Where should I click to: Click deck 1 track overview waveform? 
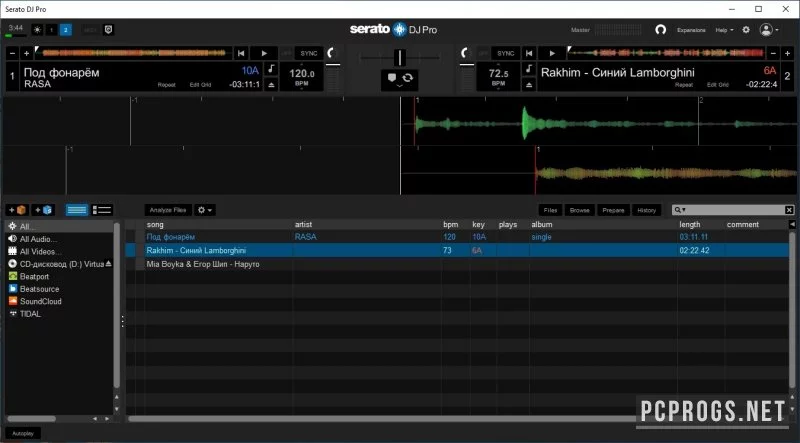pyautogui.click(x=134, y=53)
